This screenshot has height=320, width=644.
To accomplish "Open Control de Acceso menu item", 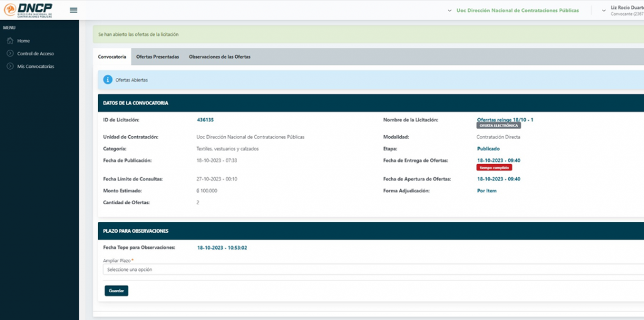I will 35,53.
